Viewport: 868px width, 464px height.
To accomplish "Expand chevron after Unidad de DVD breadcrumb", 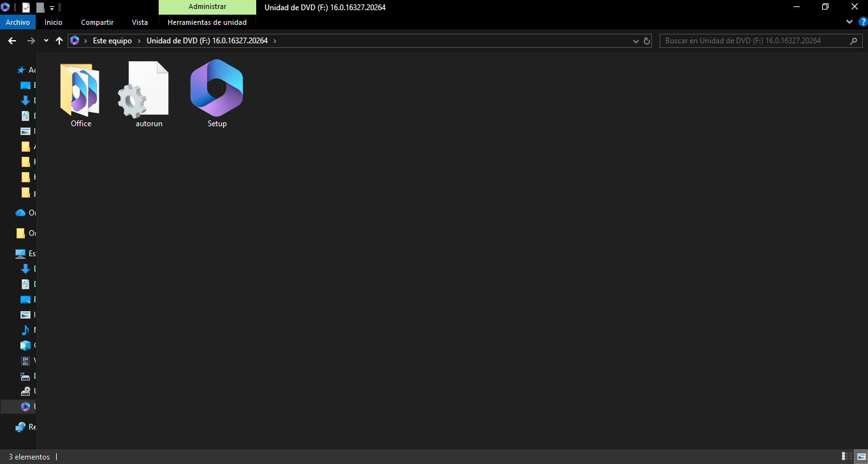I will [x=275, y=41].
